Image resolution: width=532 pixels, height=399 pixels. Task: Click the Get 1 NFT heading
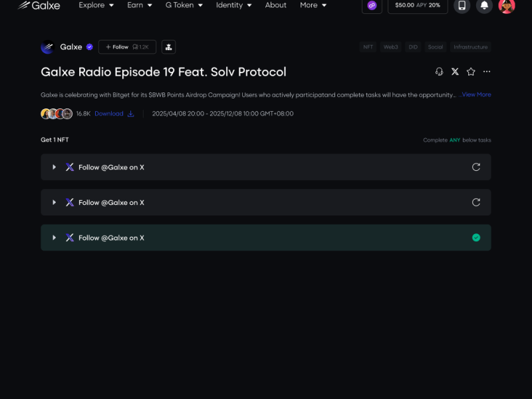[x=55, y=140]
